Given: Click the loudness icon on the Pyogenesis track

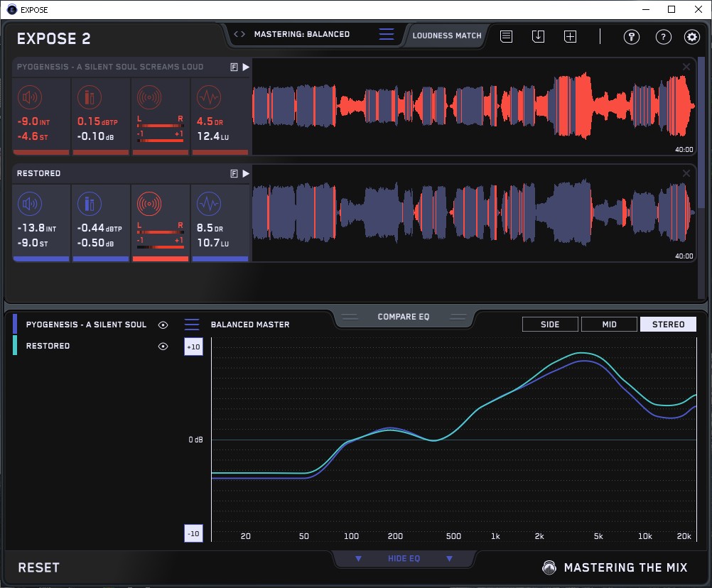Looking at the screenshot, I should pyautogui.click(x=30, y=97).
